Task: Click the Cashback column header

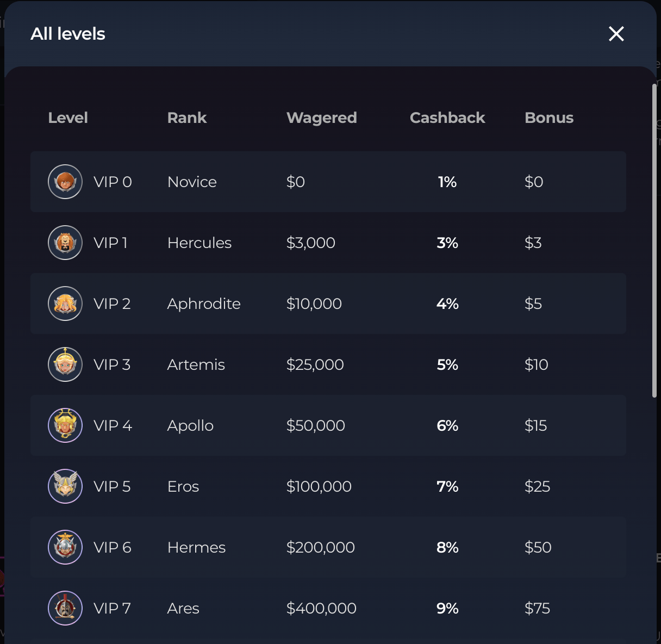Action: 447,117
